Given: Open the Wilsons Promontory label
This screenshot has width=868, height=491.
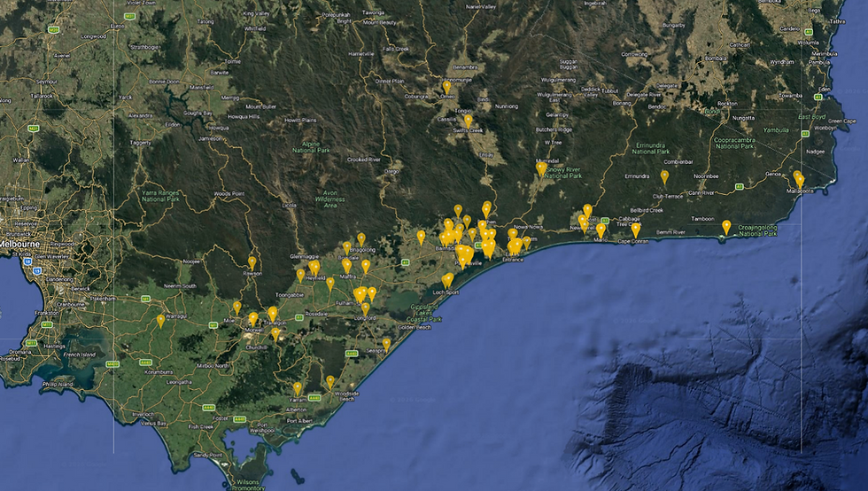Looking at the screenshot, I should (x=247, y=485).
